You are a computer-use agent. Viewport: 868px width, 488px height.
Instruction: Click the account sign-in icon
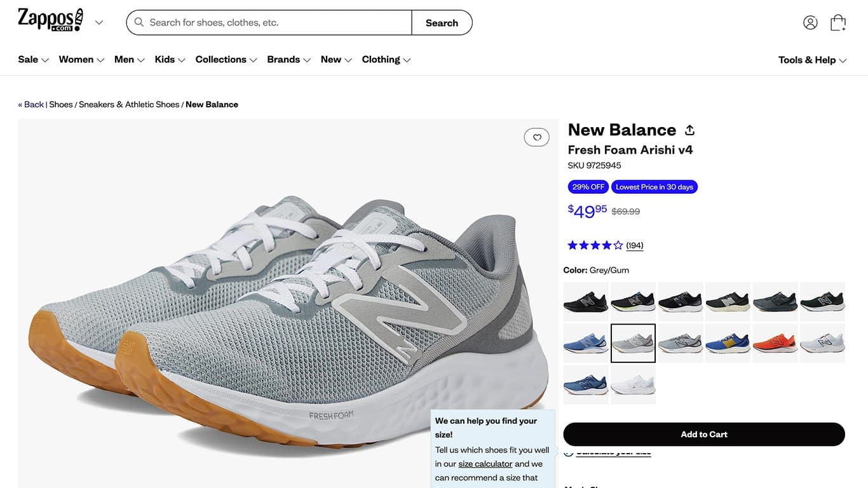click(810, 21)
